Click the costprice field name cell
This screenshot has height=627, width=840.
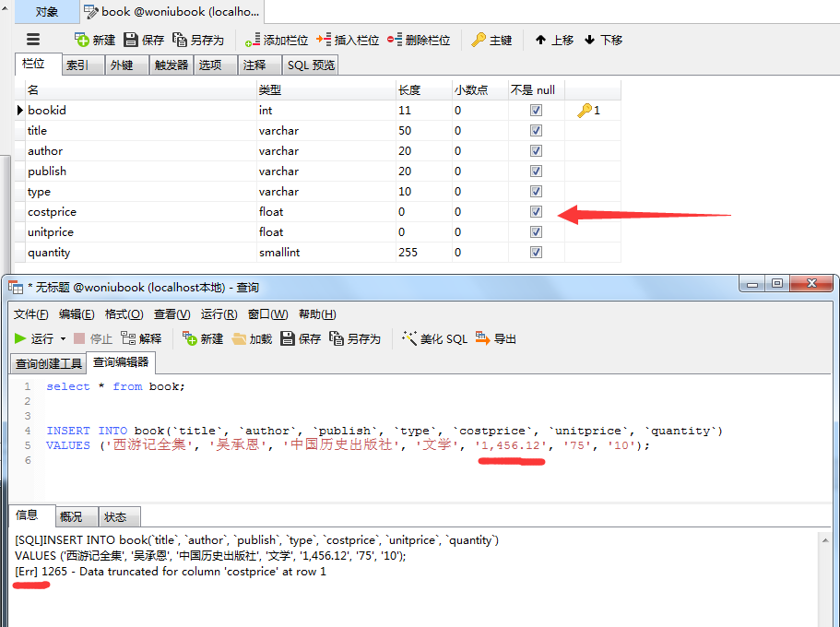pyautogui.click(x=141, y=212)
